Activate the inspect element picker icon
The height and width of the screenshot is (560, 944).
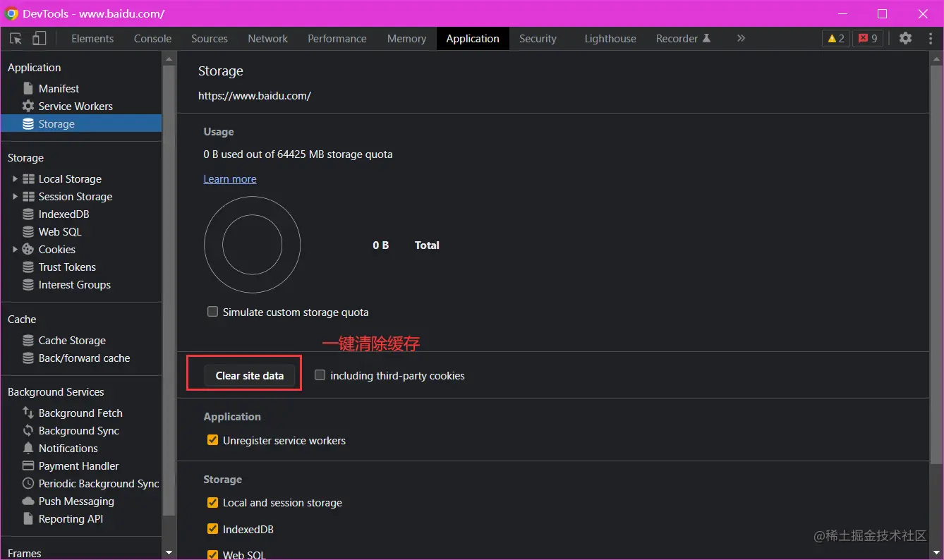[x=16, y=39]
